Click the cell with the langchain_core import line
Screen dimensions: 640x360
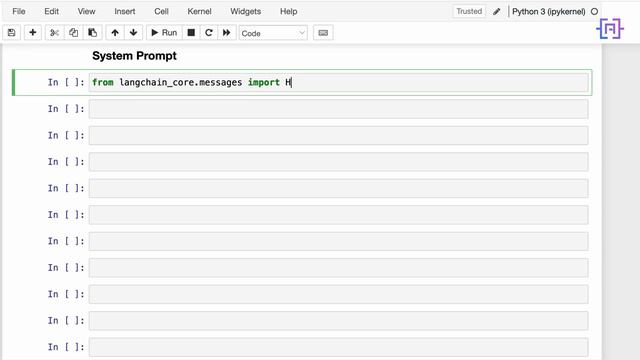click(338, 82)
